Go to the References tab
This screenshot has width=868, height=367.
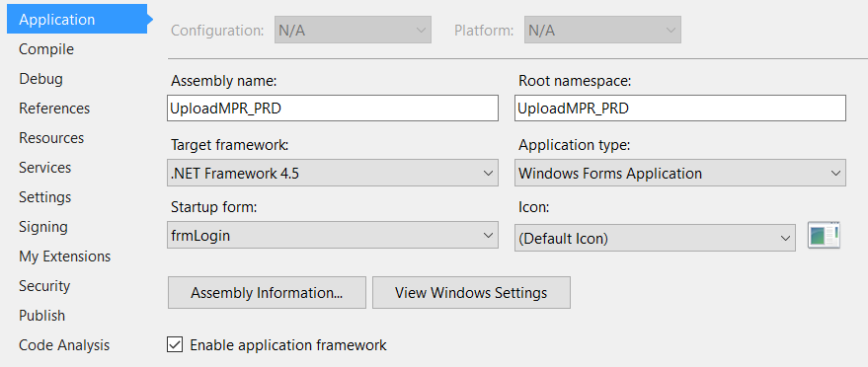click(x=54, y=109)
